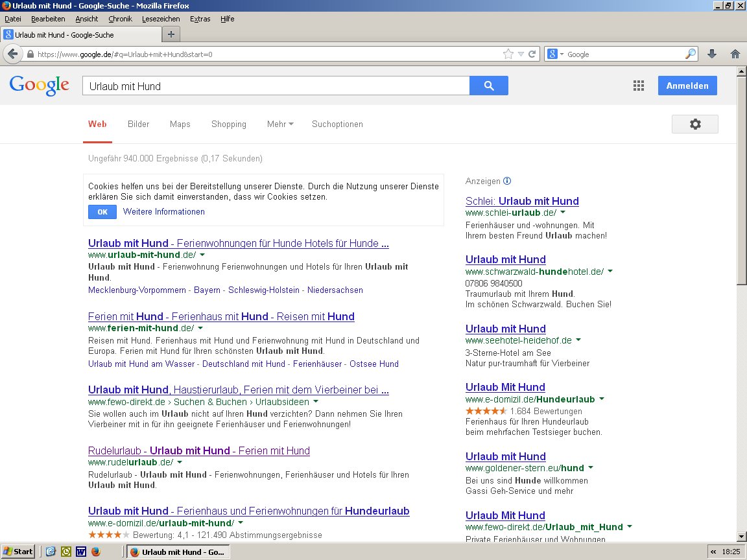
Task: Expand options arrow for goldener-stern.eu/hund ad
Action: [x=591, y=467]
